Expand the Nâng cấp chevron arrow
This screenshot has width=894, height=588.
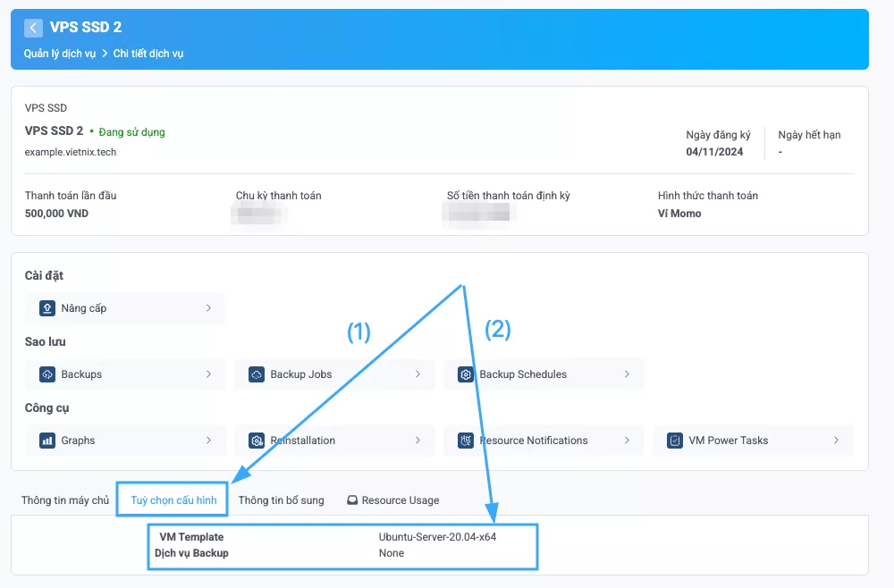pyautogui.click(x=208, y=308)
